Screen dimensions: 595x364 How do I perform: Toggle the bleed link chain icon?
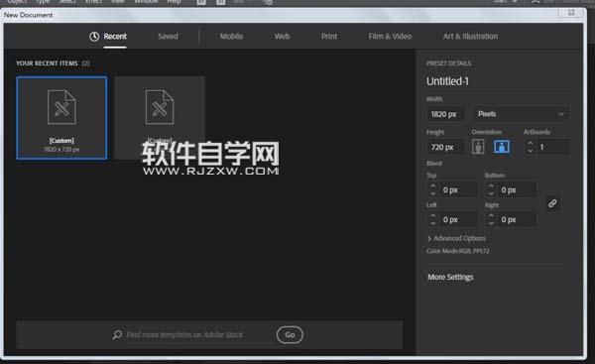click(552, 204)
